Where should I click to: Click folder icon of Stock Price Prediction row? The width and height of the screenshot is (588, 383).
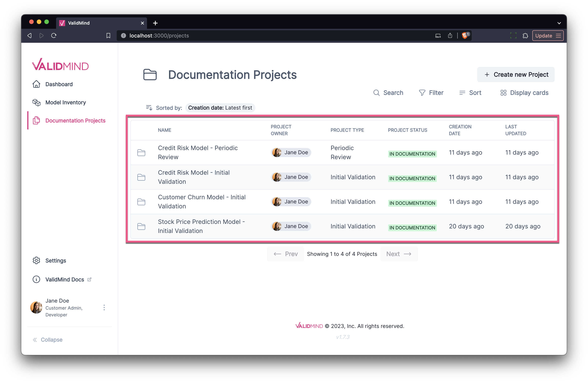point(141,226)
